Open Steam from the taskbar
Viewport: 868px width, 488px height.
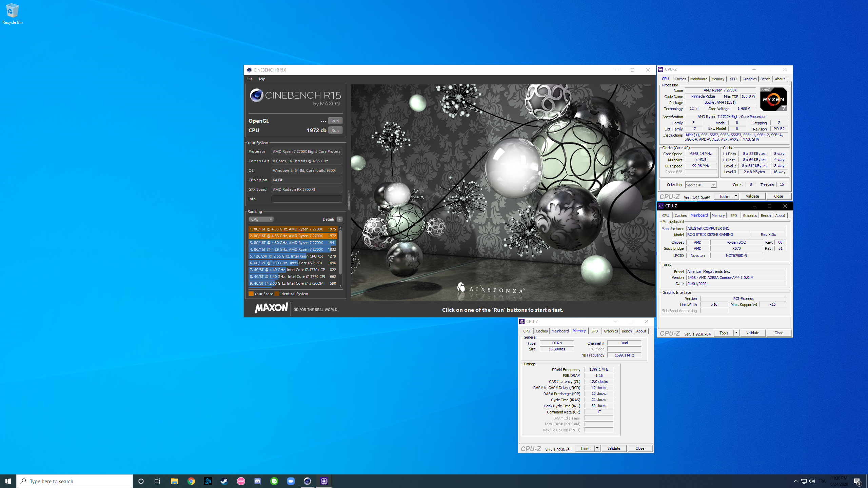click(224, 481)
